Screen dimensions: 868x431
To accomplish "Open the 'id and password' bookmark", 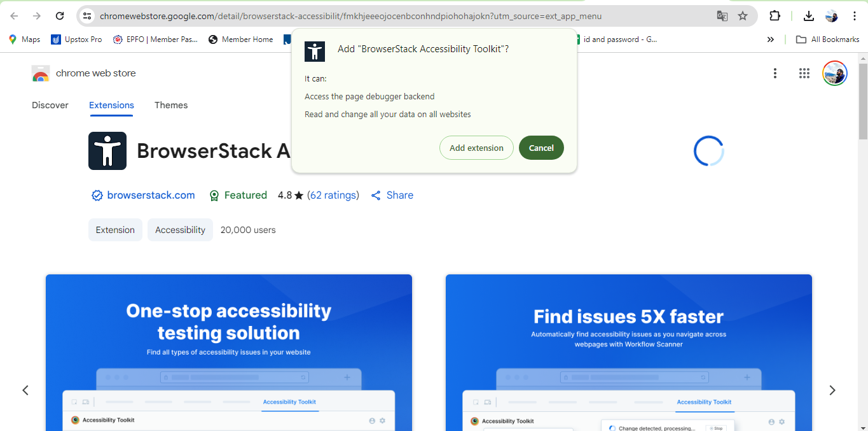I will (x=616, y=39).
